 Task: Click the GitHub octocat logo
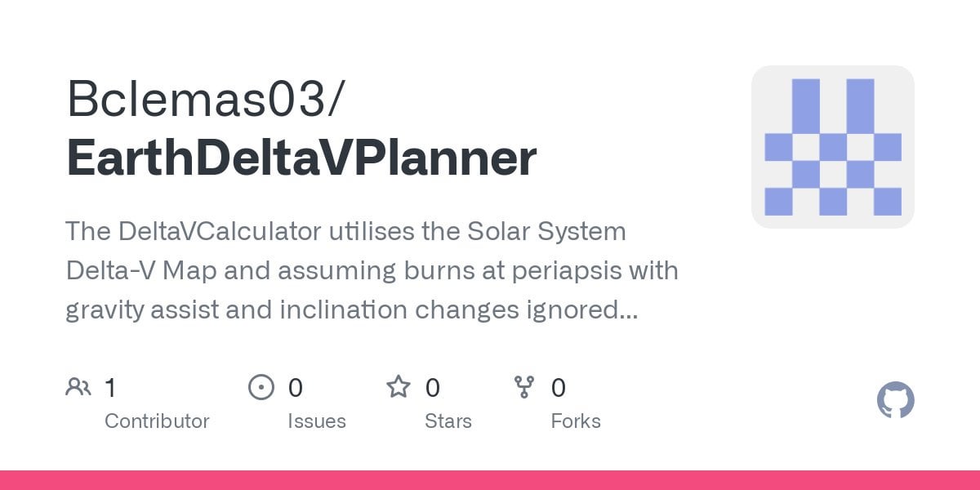pyautogui.click(x=895, y=401)
